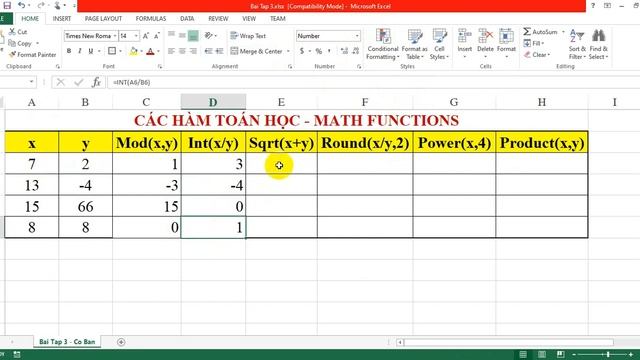Image resolution: width=640 pixels, height=360 pixels.
Task: Open the Merge & Center dropdown arrow
Action: pos(288,51)
